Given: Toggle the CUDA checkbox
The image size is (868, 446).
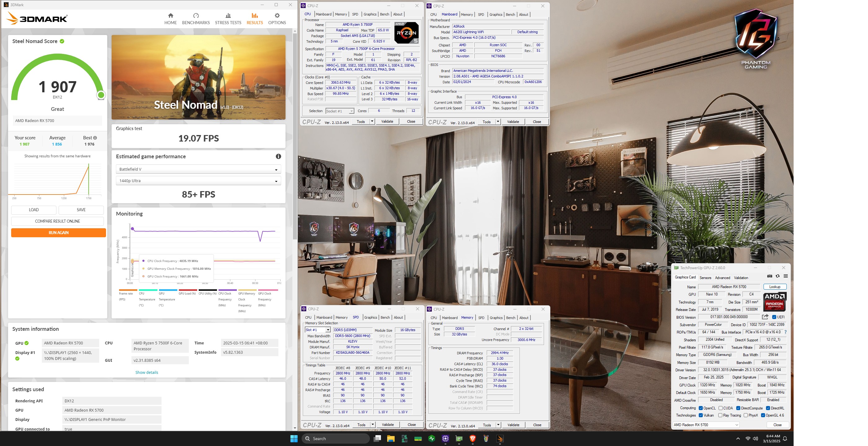Looking at the screenshot, I should point(720,408).
